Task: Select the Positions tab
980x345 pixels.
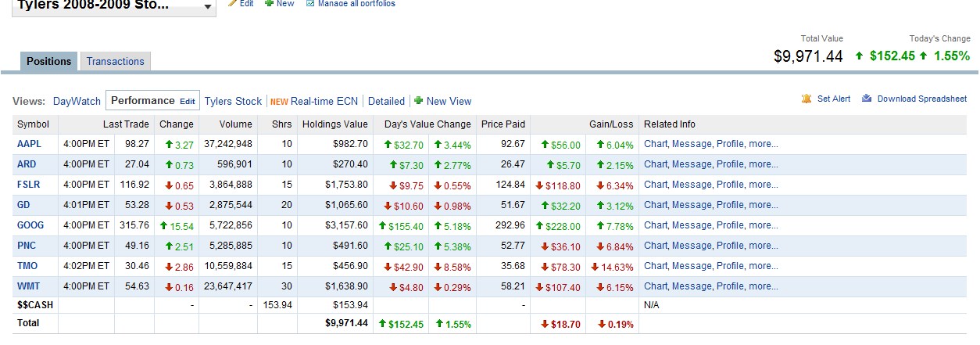Action: [x=48, y=62]
